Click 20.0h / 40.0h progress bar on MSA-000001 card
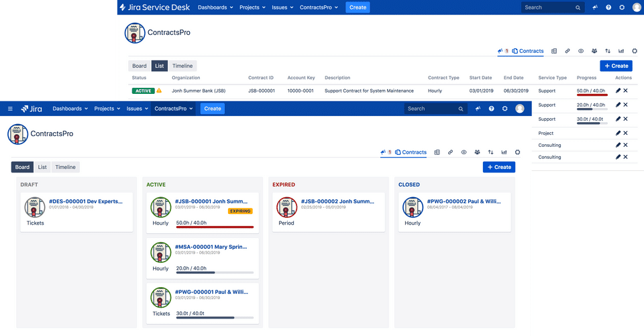Viewport: 644px width, 336px height. pos(215,272)
